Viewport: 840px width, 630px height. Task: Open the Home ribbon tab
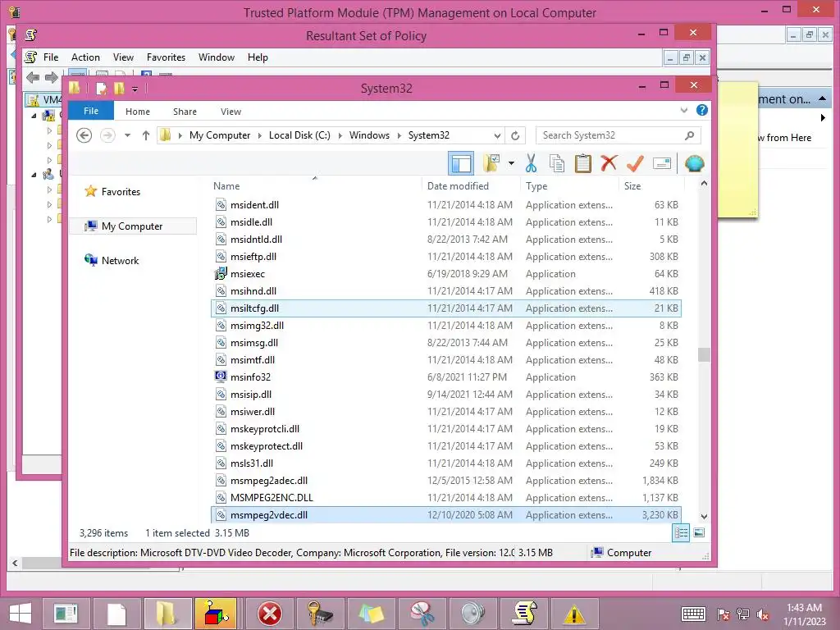138,112
